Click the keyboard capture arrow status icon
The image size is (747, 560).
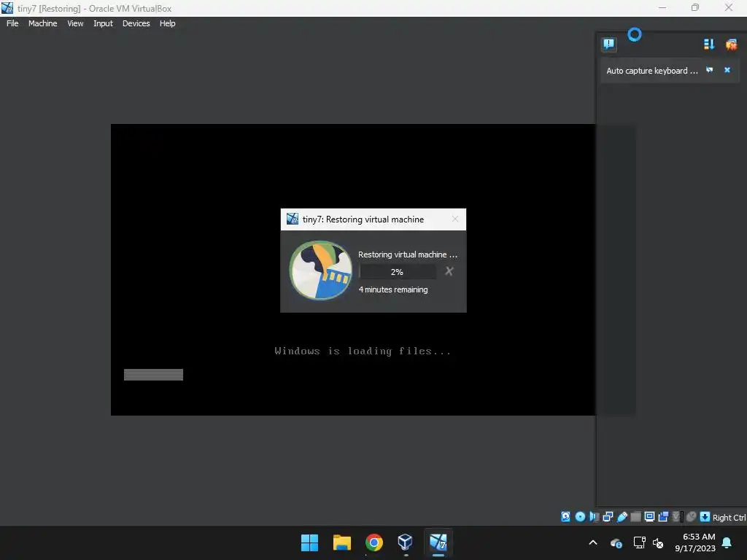(x=705, y=517)
